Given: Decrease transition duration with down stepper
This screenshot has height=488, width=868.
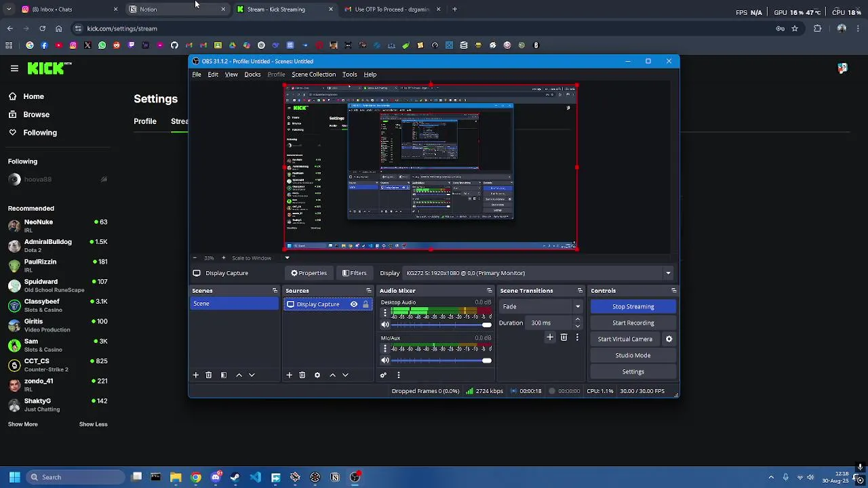Looking at the screenshot, I should (578, 326).
